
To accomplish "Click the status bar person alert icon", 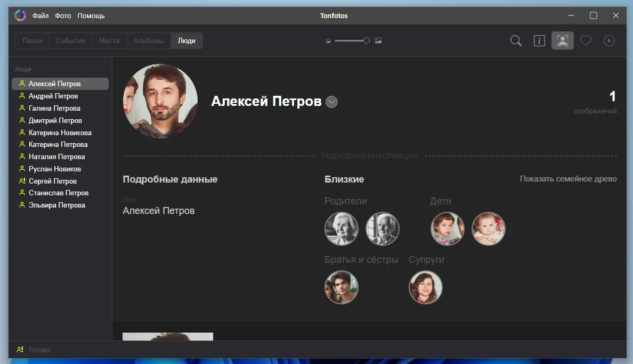I will coord(20,350).
